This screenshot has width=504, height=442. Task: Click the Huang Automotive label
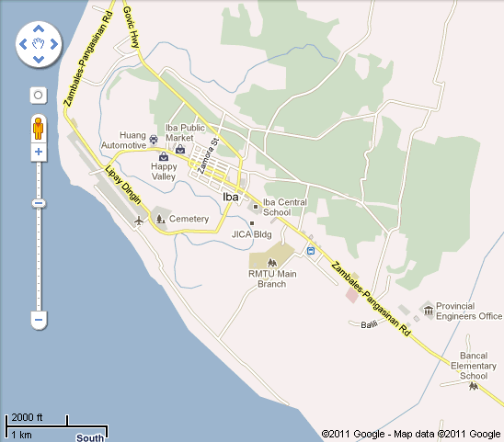click(x=124, y=140)
